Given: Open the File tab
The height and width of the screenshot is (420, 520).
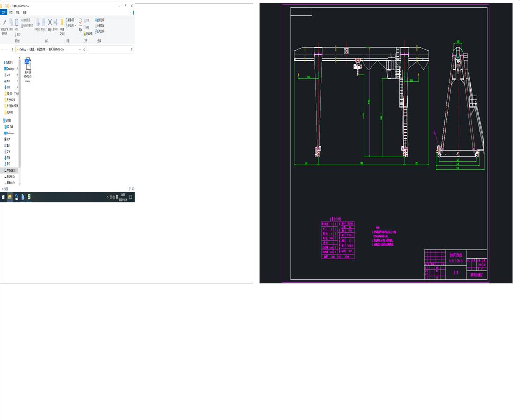Looking at the screenshot, I should click(x=4, y=12).
